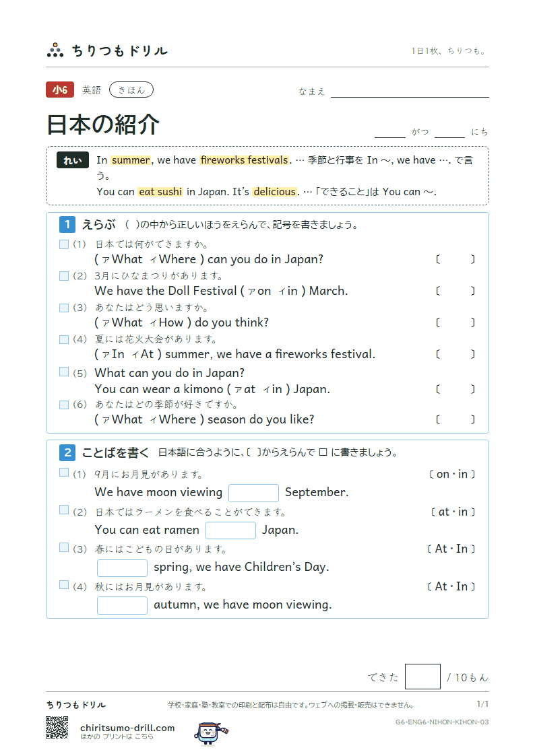
Task: Click the blank before September
Action: (253, 493)
